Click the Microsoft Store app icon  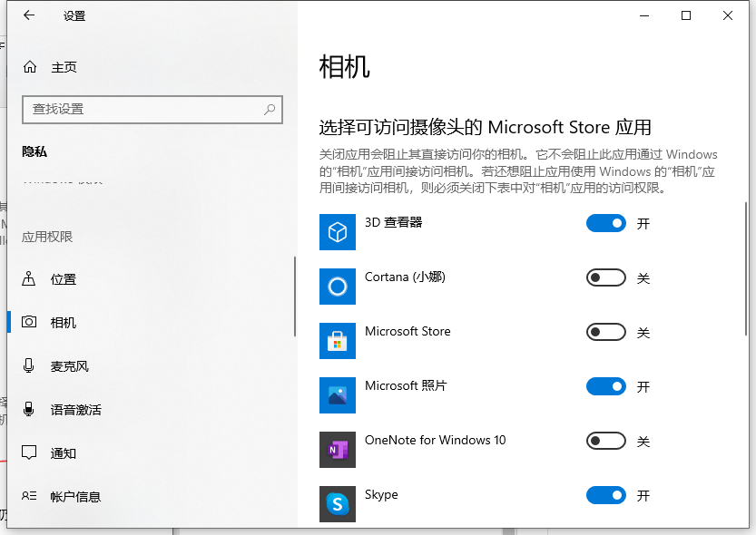(x=338, y=341)
